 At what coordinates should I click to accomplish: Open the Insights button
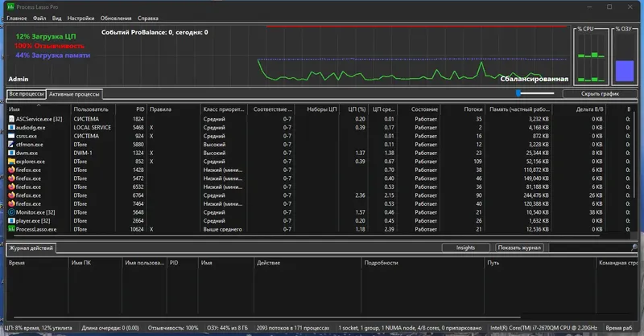(466, 248)
